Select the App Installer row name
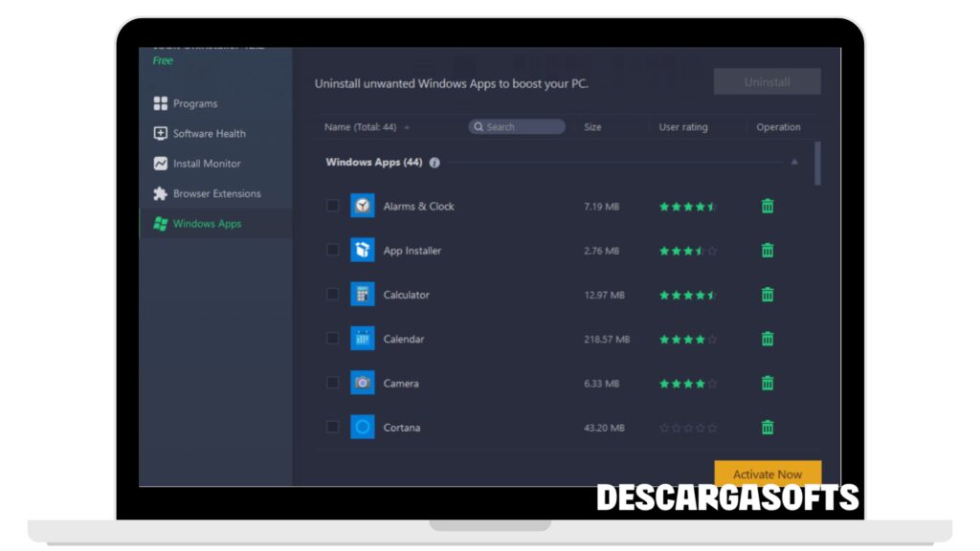 tap(412, 251)
